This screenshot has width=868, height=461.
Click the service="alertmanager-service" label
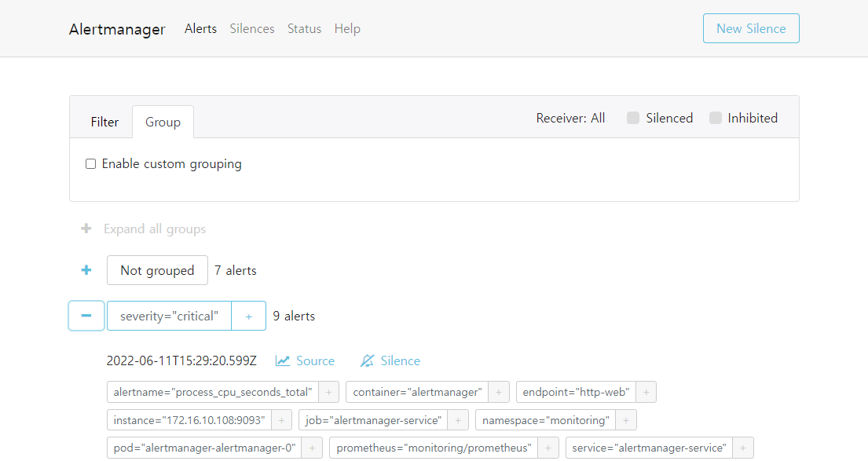[649, 448]
